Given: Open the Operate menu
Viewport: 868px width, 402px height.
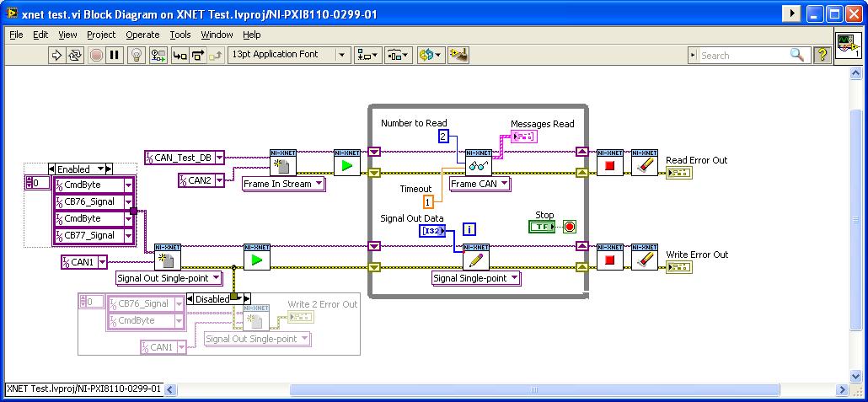Looking at the screenshot, I should coord(142,35).
